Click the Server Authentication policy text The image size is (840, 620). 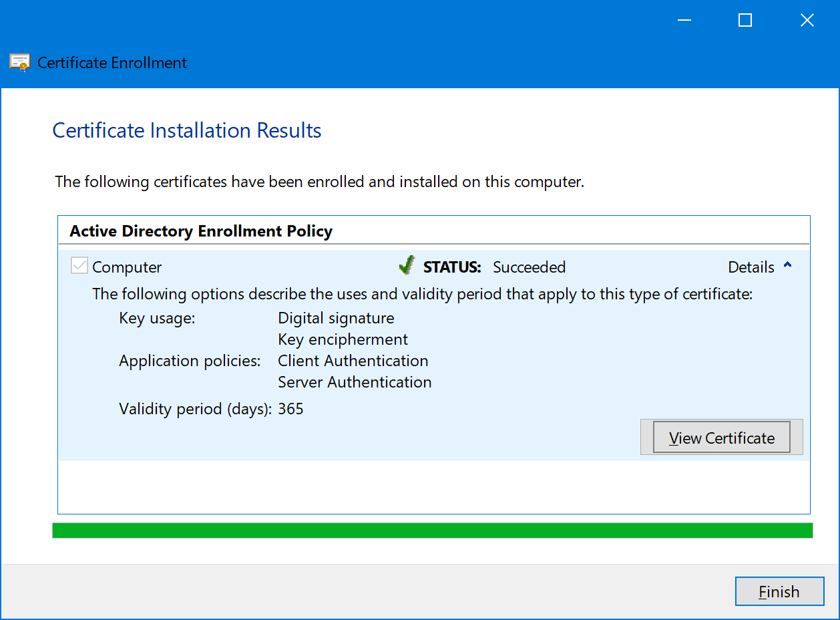(x=355, y=382)
